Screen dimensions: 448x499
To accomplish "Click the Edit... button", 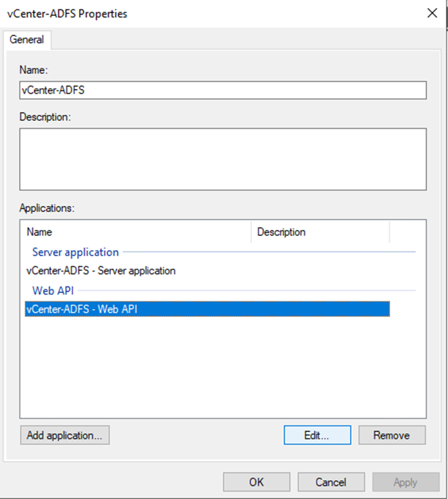I will point(317,435).
